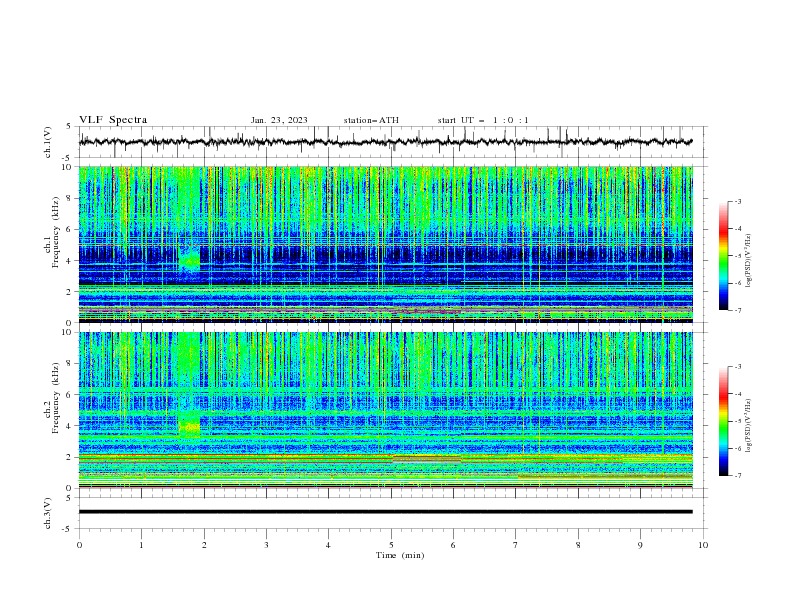The height and width of the screenshot is (612, 792).
Task: Click the ch.1 PSD color scale bar
Action: pos(723,255)
